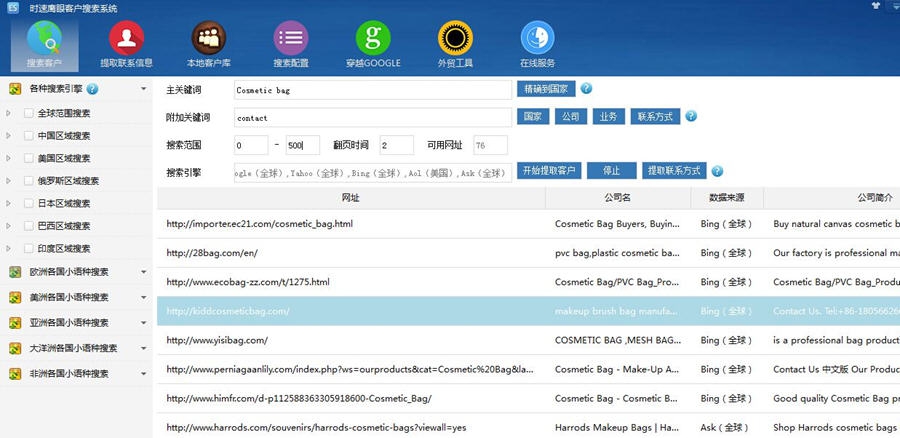Select the kiddcosmeticbag.com result row
900x438 pixels.
coord(350,311)
